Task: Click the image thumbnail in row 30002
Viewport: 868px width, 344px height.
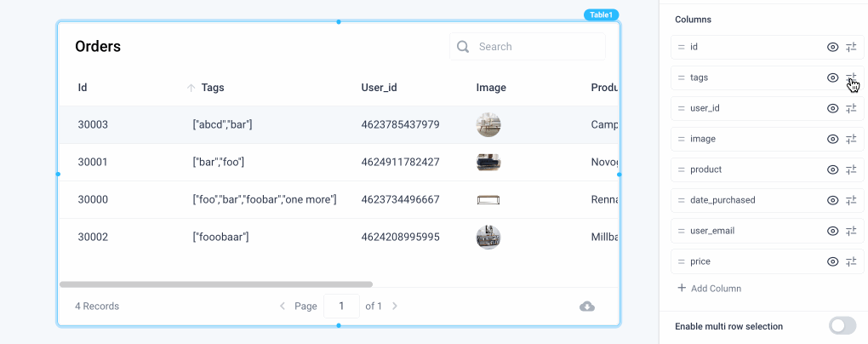Action: click(x=488, y=237)
